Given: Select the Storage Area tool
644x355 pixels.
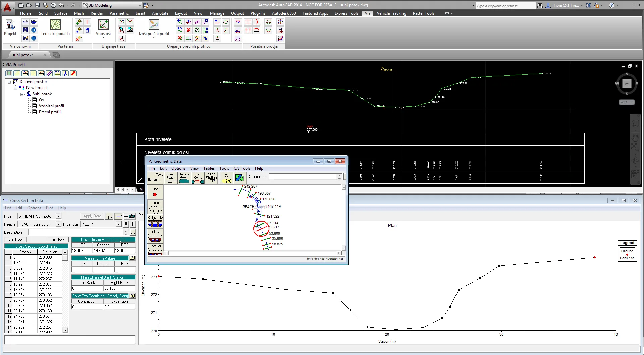Looking at the screenshot, I should pyautogui.click(x=184, y=178).
